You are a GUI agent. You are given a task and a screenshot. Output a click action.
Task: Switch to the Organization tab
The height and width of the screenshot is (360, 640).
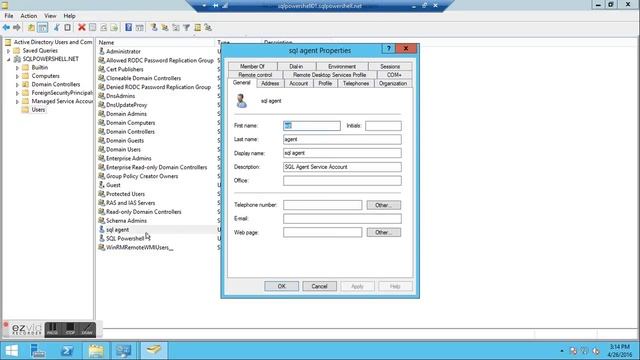(393, 83)
